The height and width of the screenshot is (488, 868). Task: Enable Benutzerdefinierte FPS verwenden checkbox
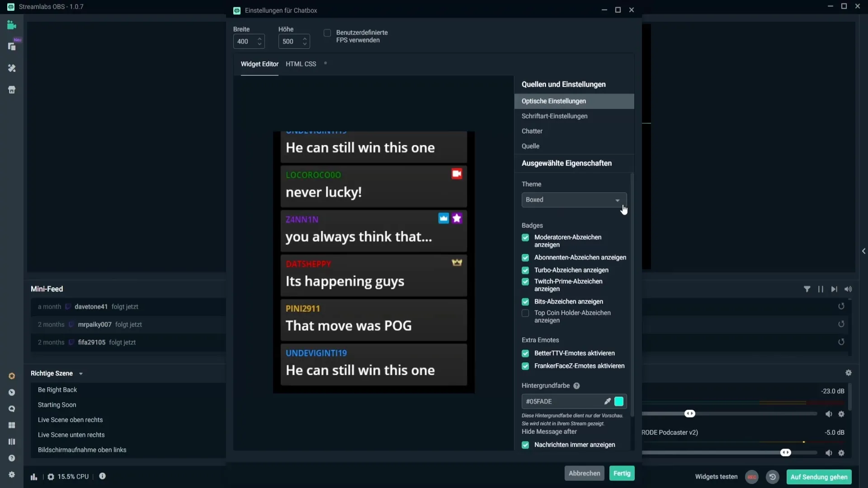click(327, 33)
